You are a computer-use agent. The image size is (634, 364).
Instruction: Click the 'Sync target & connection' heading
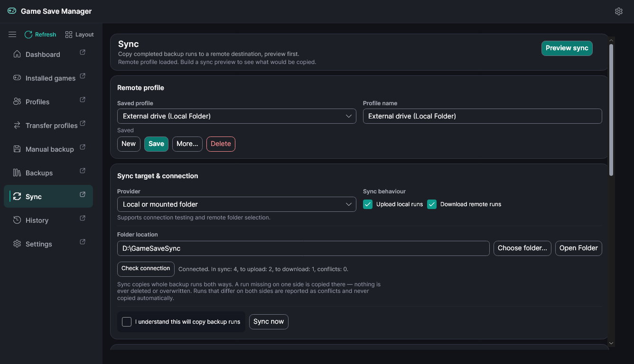click(x=158, y=176)
